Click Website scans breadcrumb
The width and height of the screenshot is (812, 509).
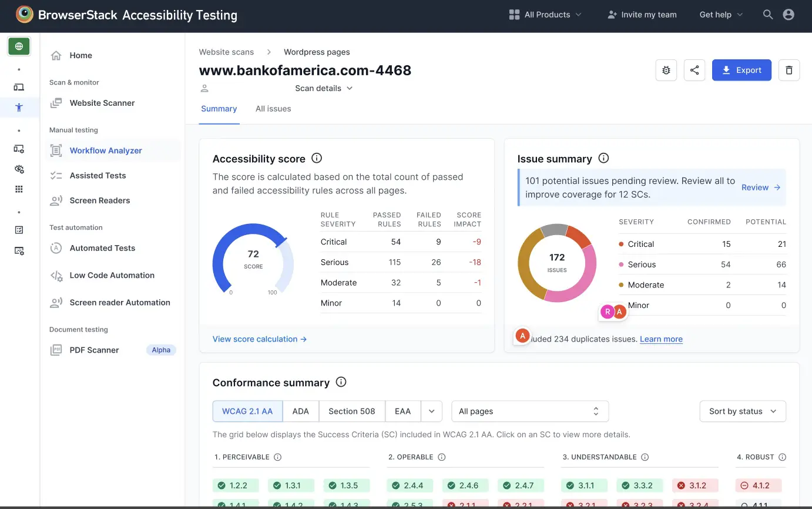click(x=226, y=52)
